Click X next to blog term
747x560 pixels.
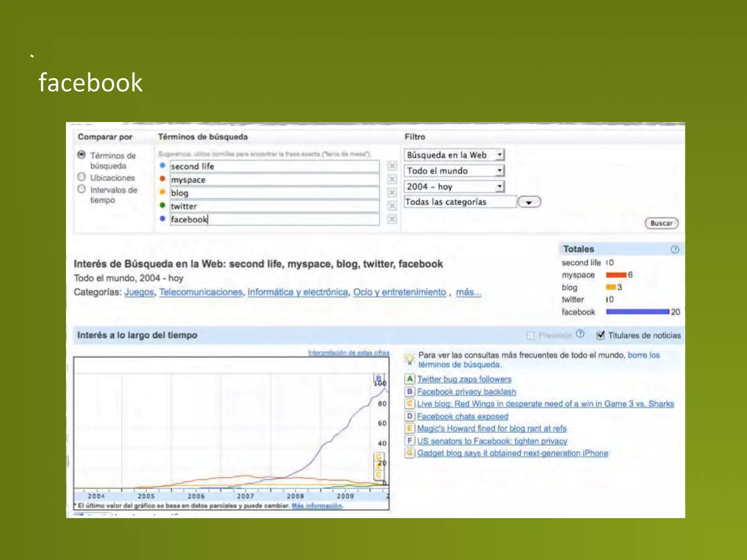(392, 192)
